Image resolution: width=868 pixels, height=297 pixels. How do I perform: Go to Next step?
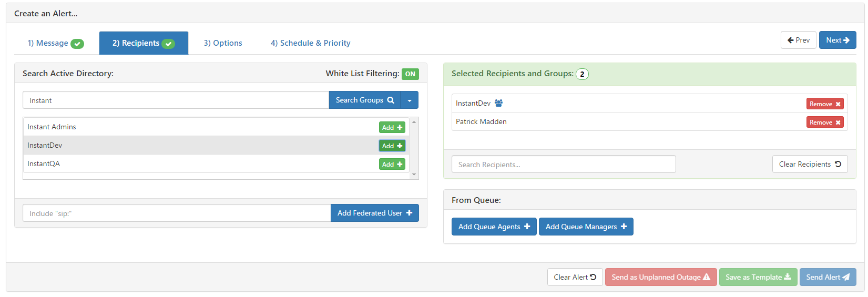(x=838, y=40)
